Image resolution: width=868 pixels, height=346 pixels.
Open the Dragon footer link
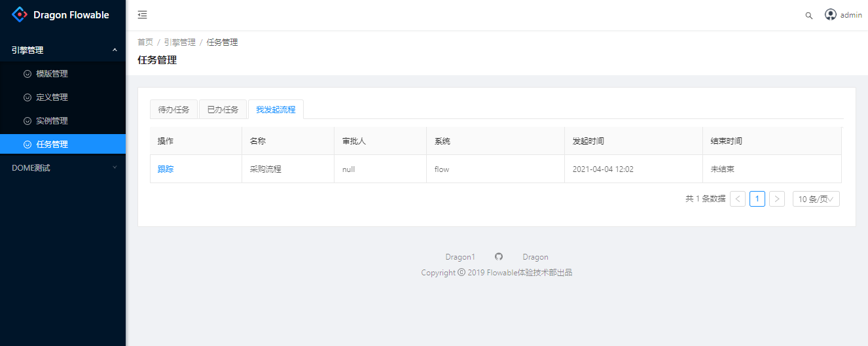coord(535,257)
